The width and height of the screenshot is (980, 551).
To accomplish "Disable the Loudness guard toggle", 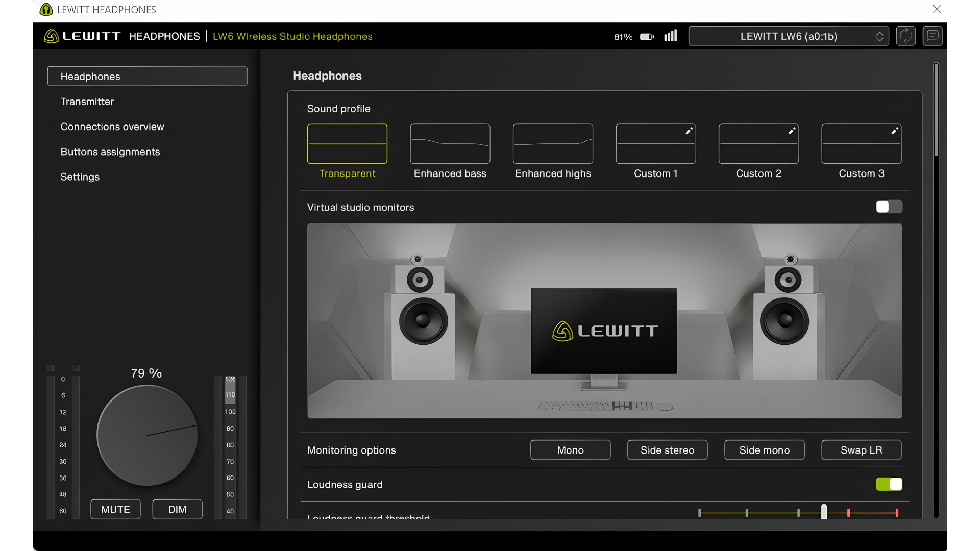I will click(889, 484).
